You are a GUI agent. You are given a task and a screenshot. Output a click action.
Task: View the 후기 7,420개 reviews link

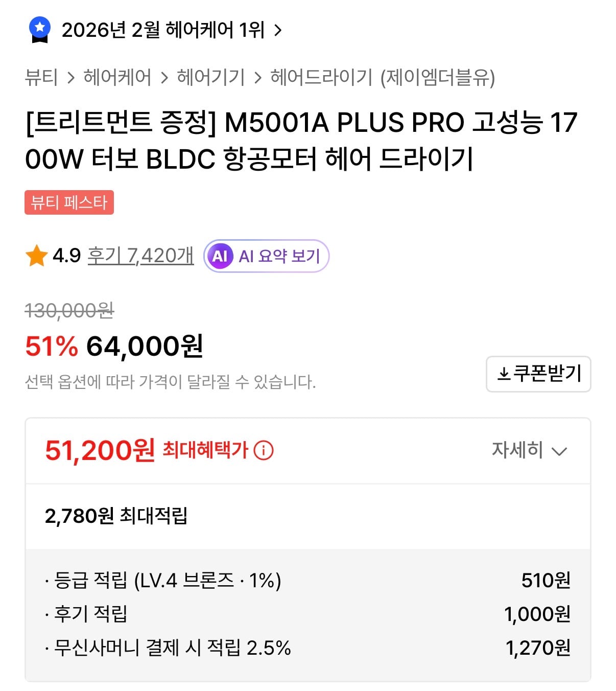(140, 256)
